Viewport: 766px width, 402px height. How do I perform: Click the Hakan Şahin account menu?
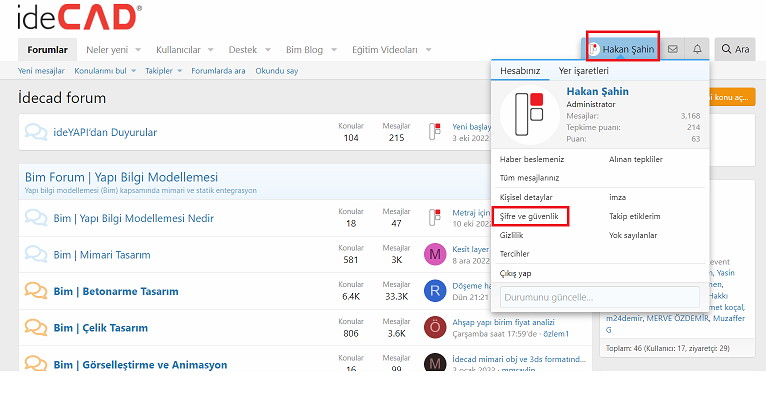(x=622, y=49)
